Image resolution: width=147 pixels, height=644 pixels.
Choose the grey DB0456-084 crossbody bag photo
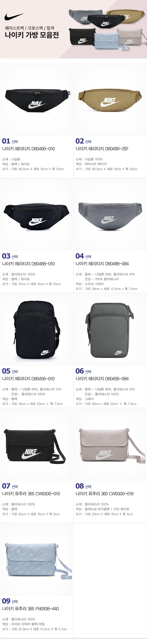point(110,330)
